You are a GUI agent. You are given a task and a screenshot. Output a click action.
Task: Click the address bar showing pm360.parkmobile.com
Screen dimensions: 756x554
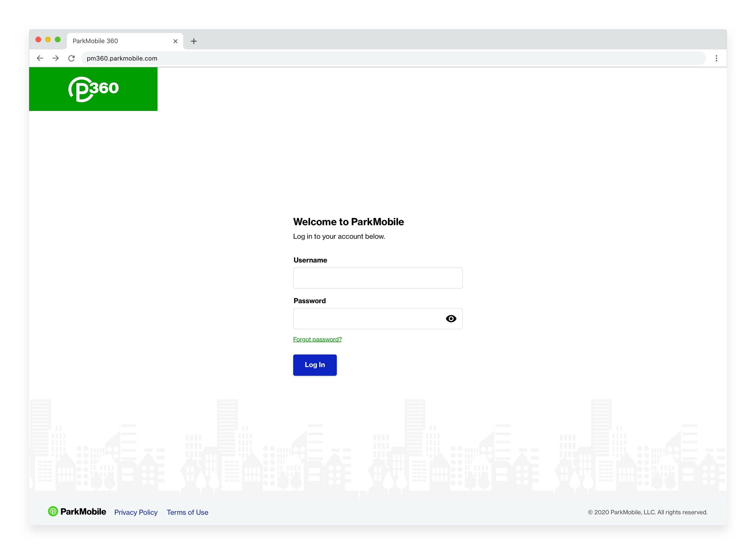(x=393, y=58)
